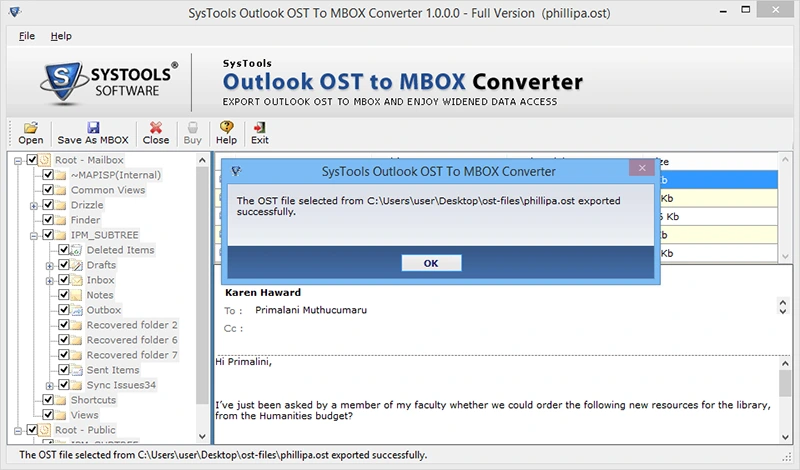This screenshot has width=800, height=470.
Task: Expand the Sync Issues34 tree node
Action: (x=49, y=386)
